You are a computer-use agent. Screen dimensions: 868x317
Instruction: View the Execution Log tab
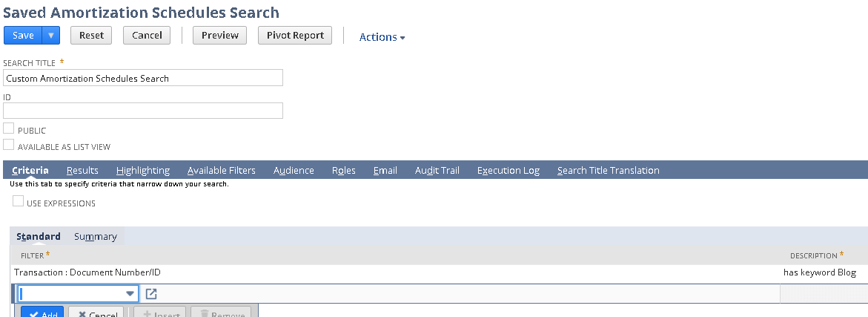[x=508, y=171]
